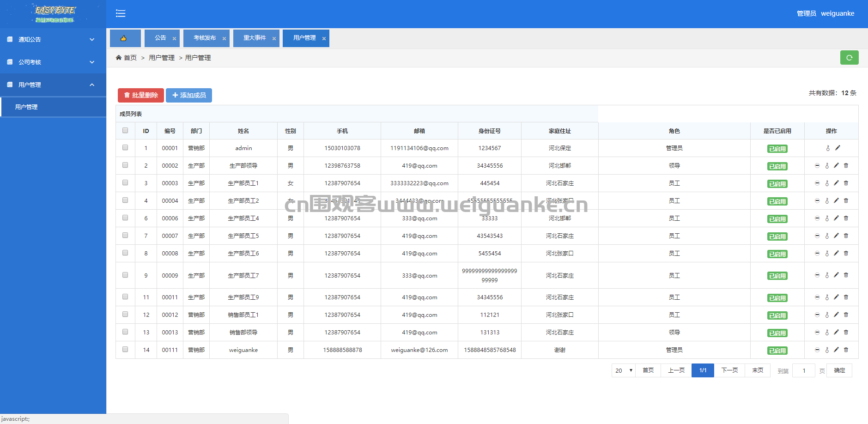
Task: Click the current page 1/1 button
Action: coord(703,370)
